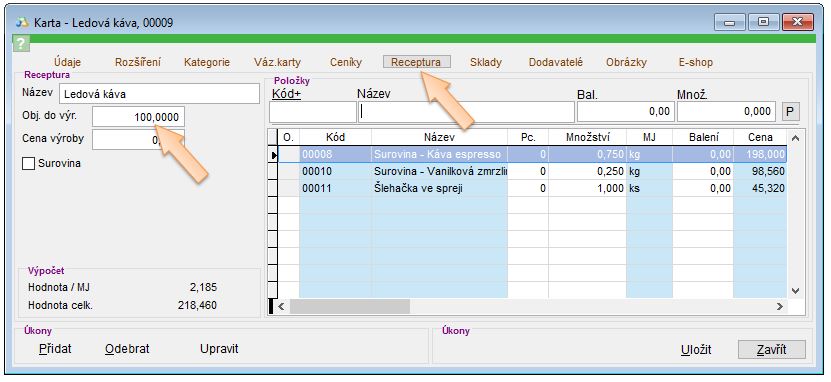Click the Odebrat action
The image size is (831, 382).
pyautogui.click(x=127, y=349)
